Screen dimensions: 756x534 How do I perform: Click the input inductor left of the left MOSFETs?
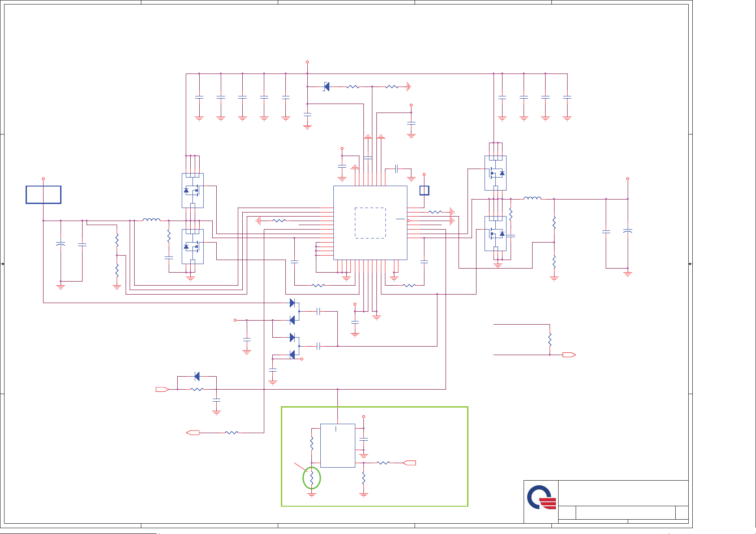pyautogui.click(x=152, y=220)
